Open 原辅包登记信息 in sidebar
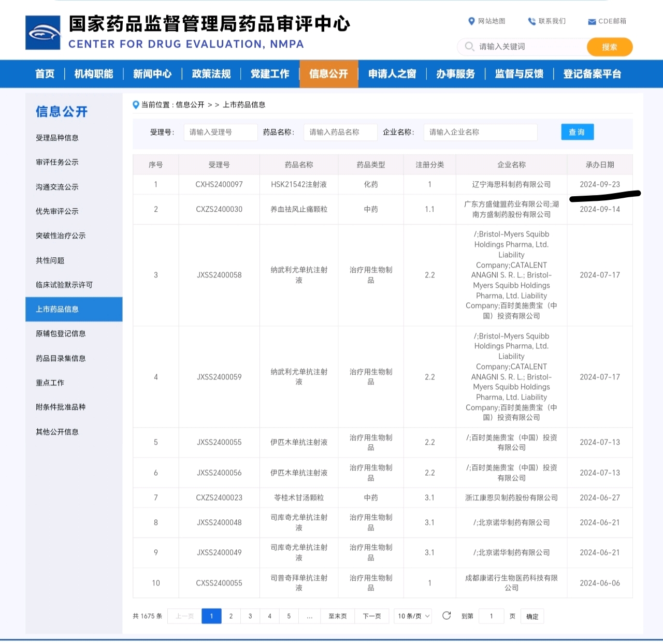This screenshot has height=644, width=663. point(61,333)
